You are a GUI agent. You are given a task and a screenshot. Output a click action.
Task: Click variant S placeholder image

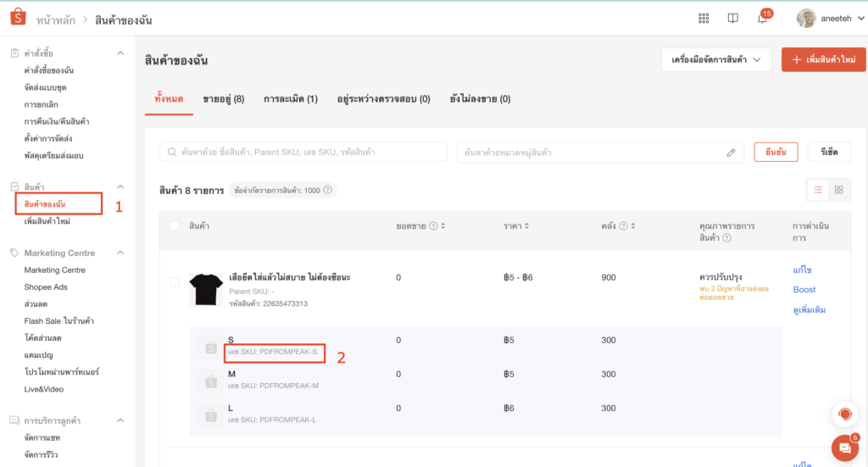[211, 347]
